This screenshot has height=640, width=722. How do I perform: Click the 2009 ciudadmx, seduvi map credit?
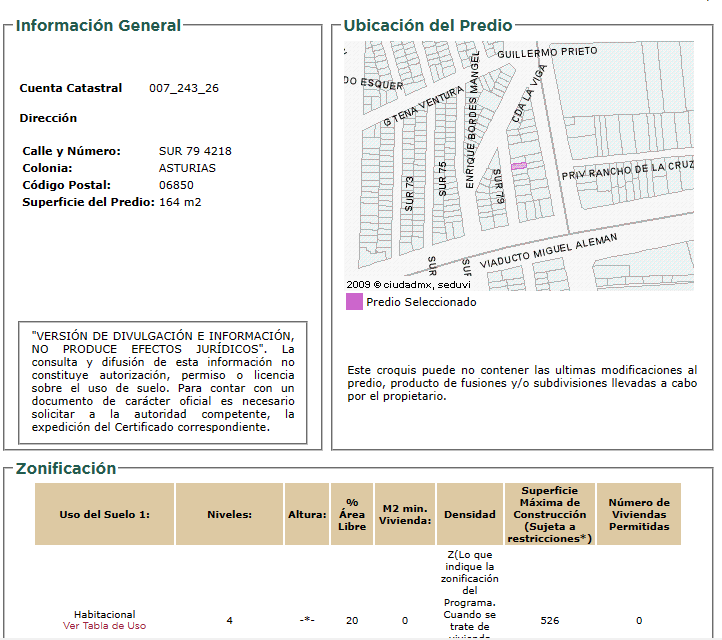point(408,285)
